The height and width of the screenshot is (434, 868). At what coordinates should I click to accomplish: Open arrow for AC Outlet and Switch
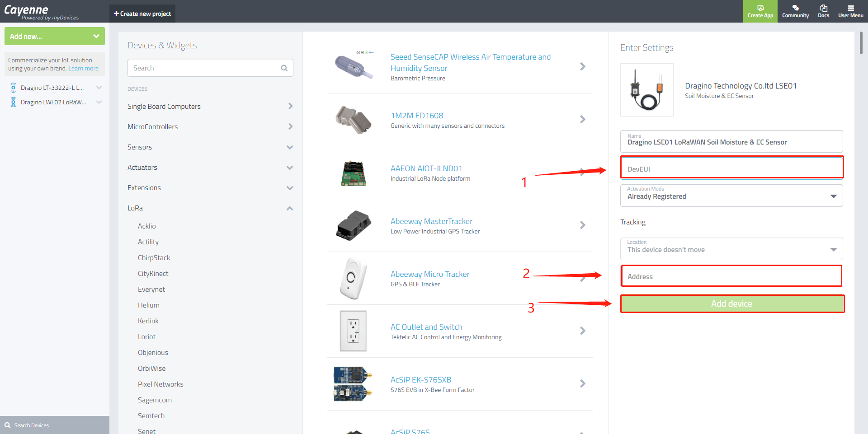click(583, 331)
